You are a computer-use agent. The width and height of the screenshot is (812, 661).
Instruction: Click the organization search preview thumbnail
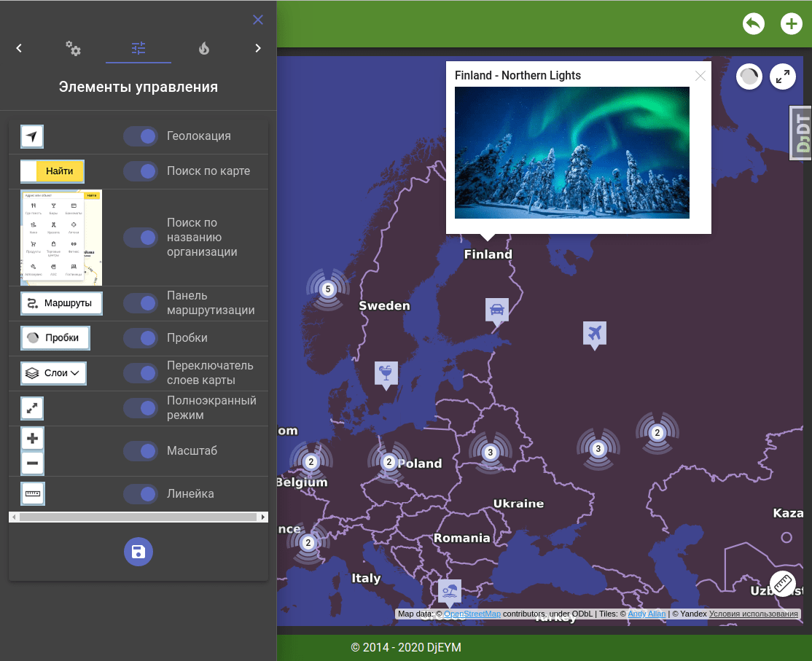61,238
